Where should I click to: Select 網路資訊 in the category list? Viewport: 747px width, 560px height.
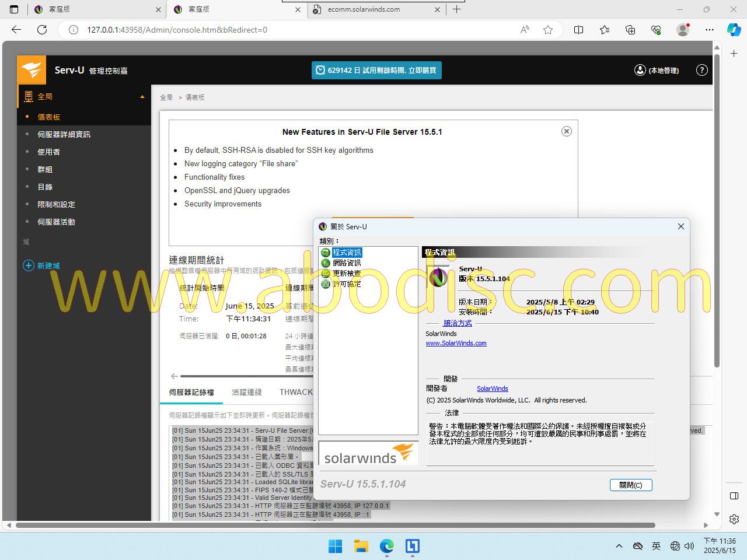[347, 263]
